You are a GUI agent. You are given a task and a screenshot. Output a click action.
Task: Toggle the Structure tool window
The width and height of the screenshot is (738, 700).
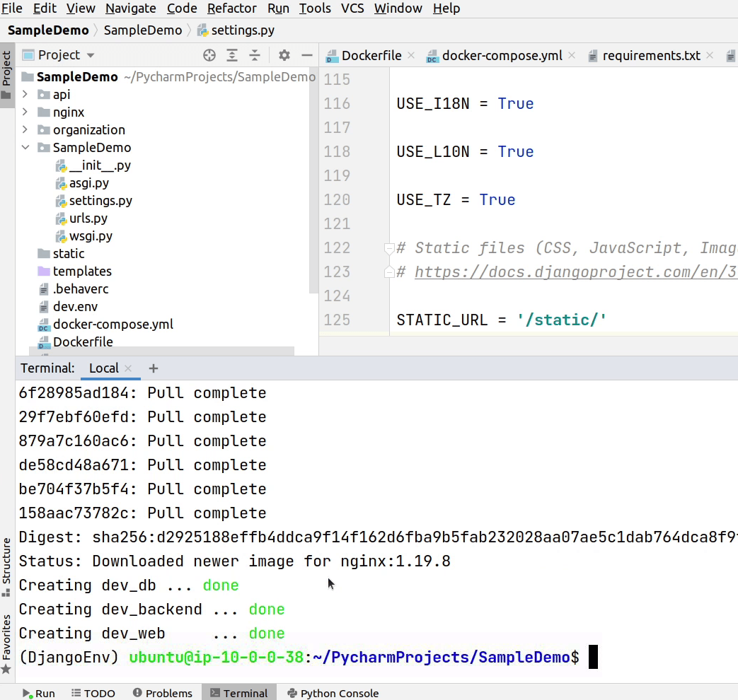click(x=6, y=566)
